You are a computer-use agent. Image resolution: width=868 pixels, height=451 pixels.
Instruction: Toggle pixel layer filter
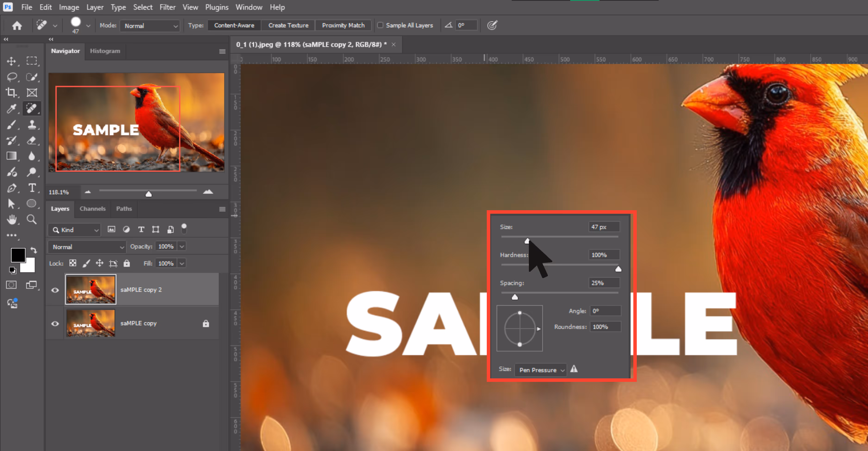(111, 229)
